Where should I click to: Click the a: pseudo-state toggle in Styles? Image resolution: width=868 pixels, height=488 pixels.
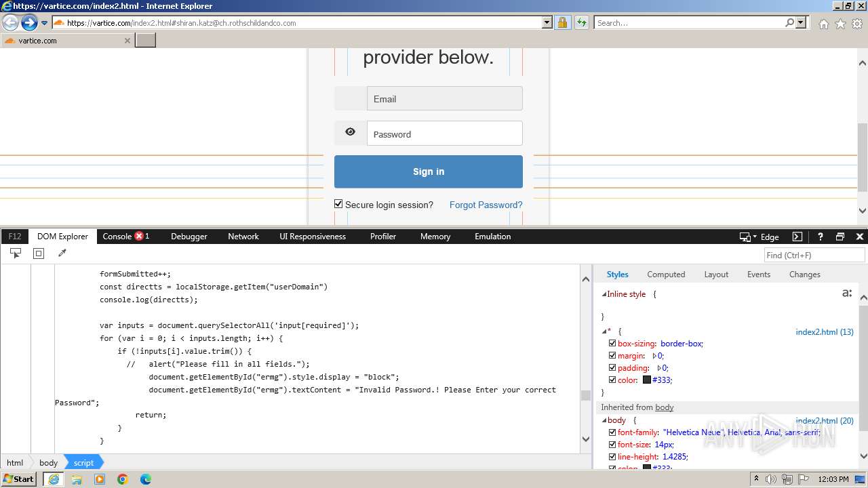pos(847,293)
